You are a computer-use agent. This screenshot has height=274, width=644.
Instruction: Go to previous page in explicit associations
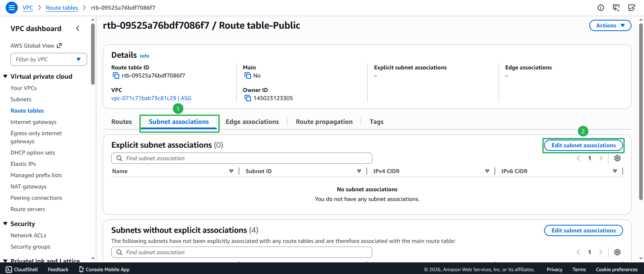point(578,158)
